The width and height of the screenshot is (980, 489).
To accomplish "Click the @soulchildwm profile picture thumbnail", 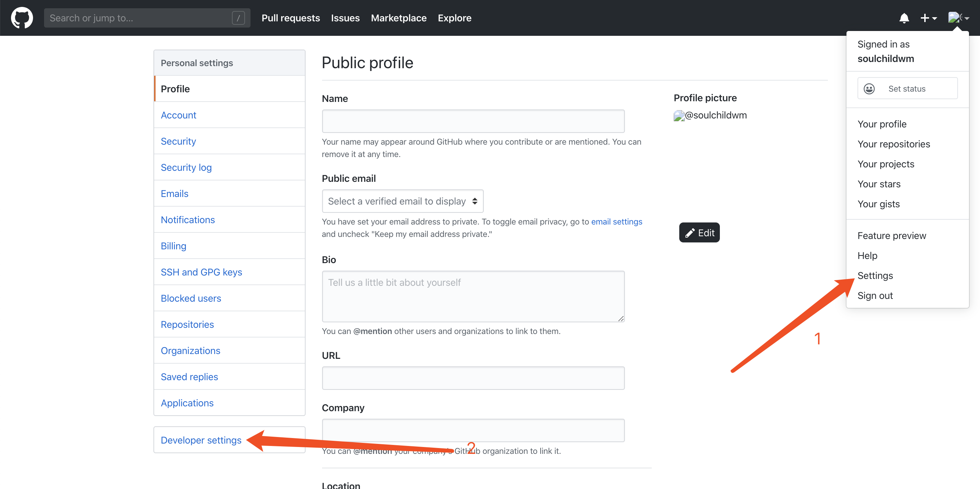I will click(710, 115).
